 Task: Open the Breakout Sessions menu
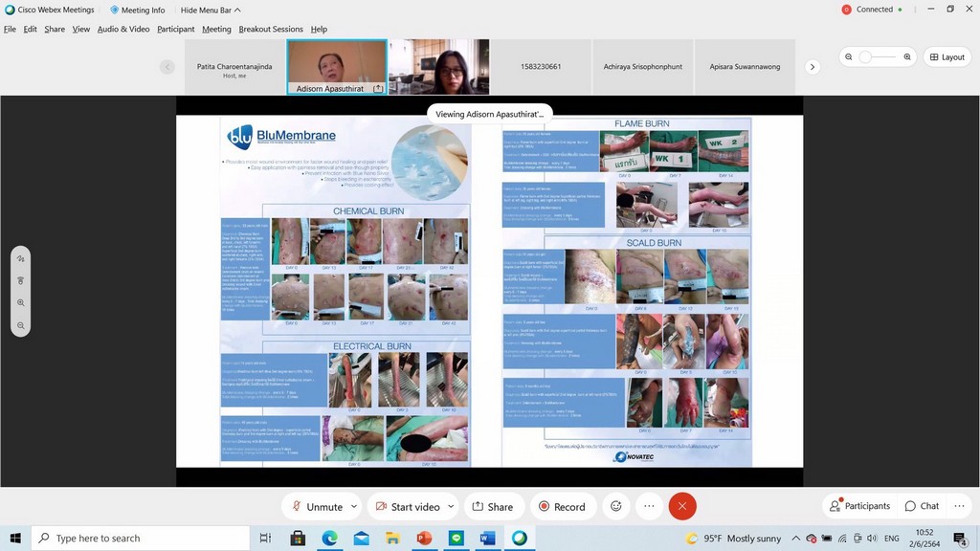click(x=271, y=29)
